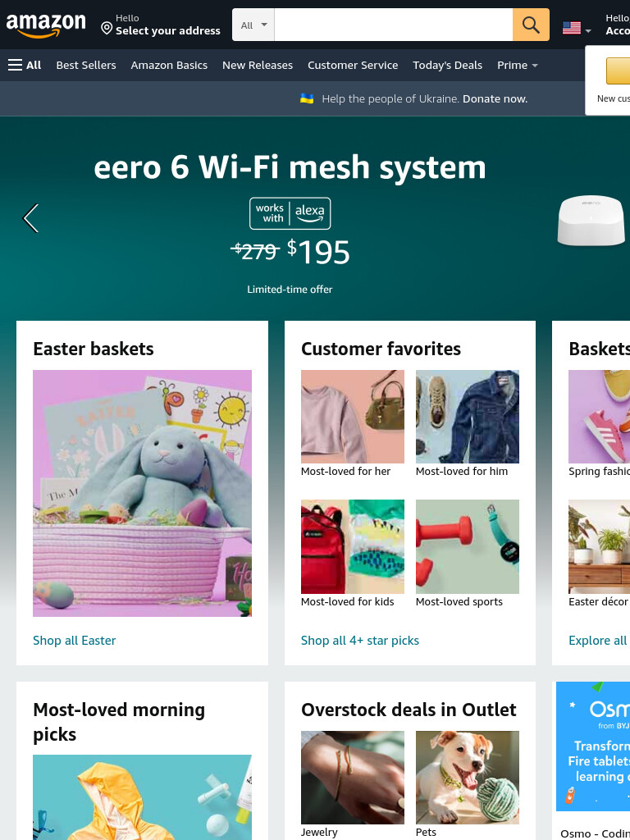Open the All hamburger menu
630x840 pixels.
coord(25,66)
